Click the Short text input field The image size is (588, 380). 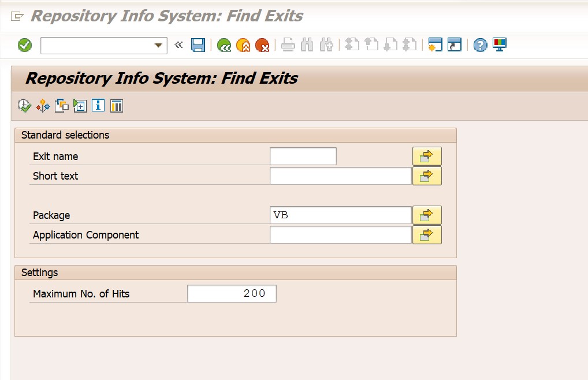[341, 176]
